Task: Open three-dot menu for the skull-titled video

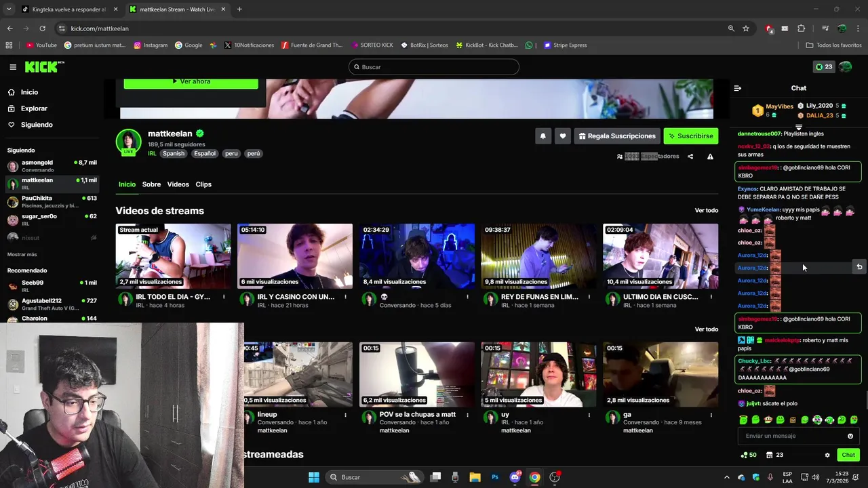Action: pos(467,297)
